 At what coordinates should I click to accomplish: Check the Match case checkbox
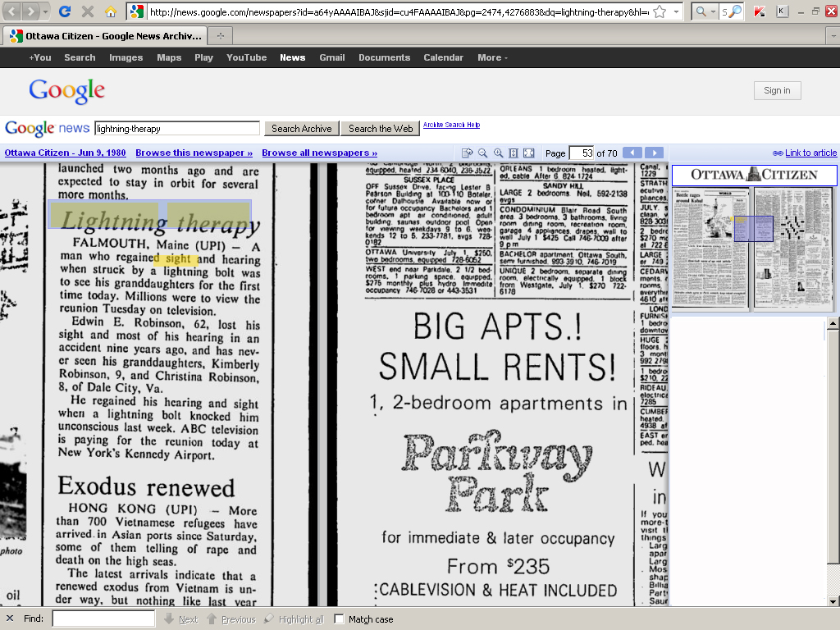[339, 619]
